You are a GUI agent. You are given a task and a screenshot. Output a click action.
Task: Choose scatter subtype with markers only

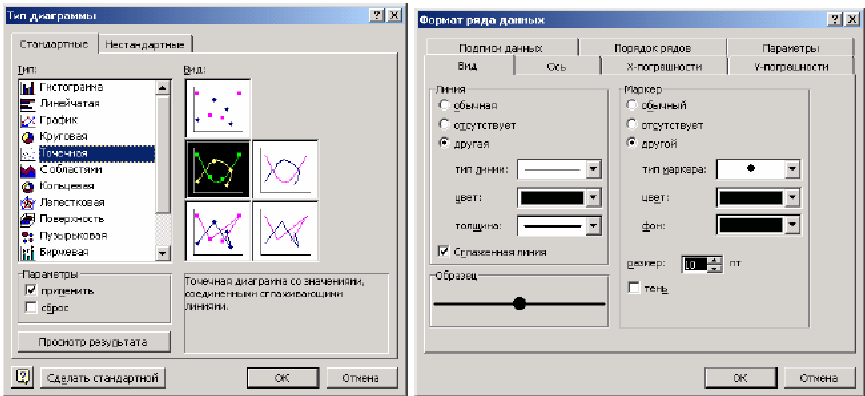[218, 108]
